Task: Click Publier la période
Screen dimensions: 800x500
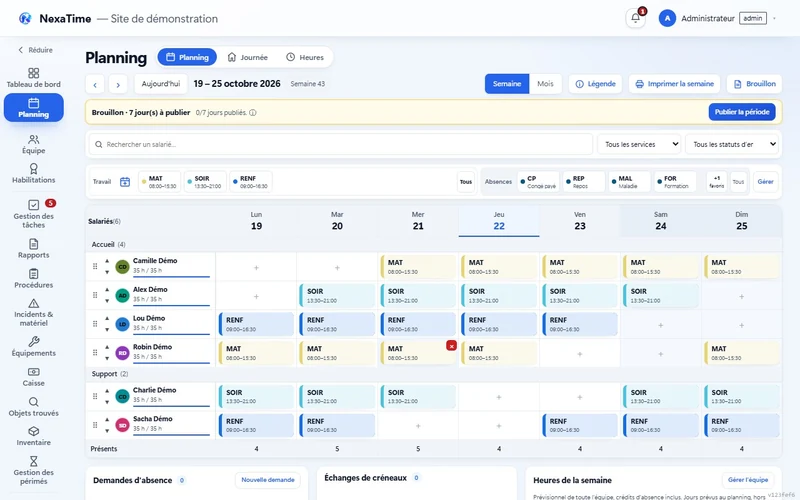Action: (742, 112)
